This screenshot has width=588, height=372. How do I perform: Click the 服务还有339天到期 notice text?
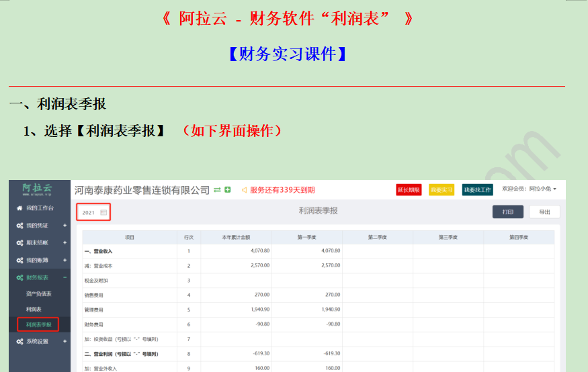[x=282, y=190]
